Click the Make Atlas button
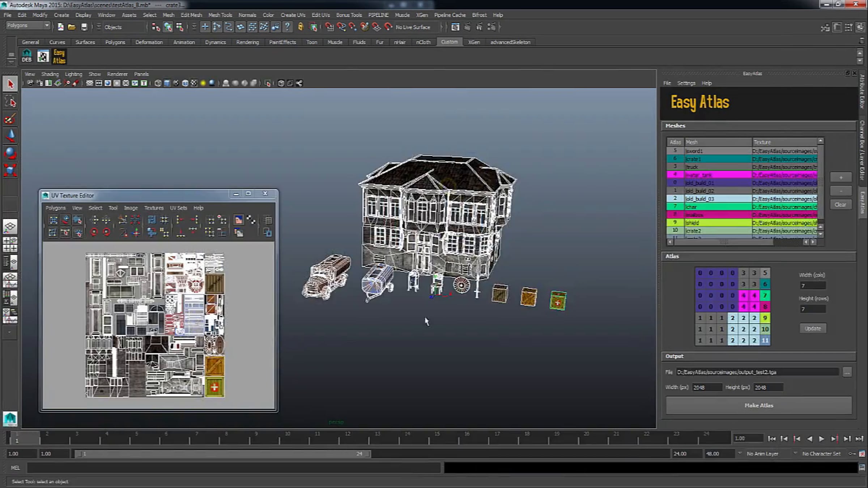 tap(758, 406)
